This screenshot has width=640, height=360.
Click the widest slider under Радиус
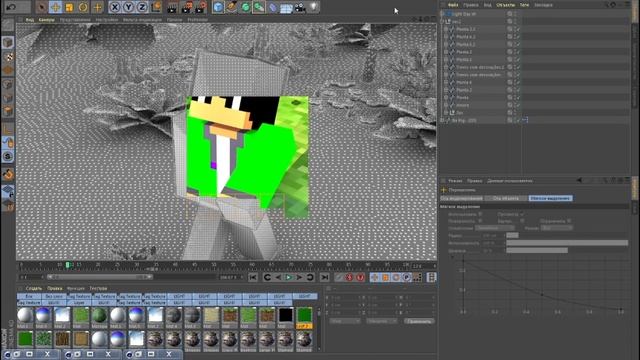pos(567,243)
